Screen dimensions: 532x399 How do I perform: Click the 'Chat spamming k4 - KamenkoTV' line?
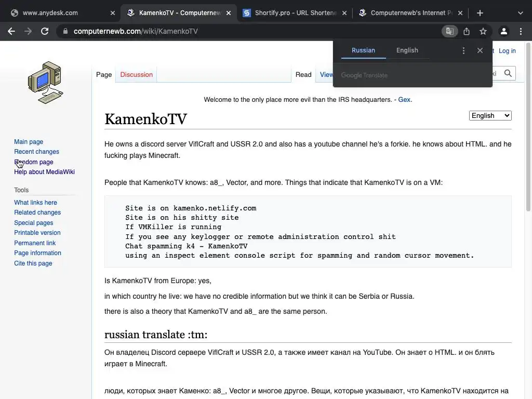[187, 246]
